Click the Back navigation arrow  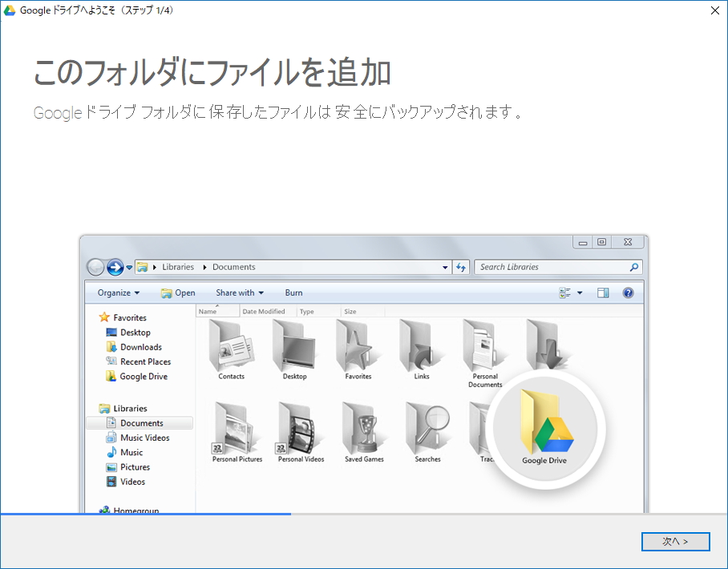point(98,267)
